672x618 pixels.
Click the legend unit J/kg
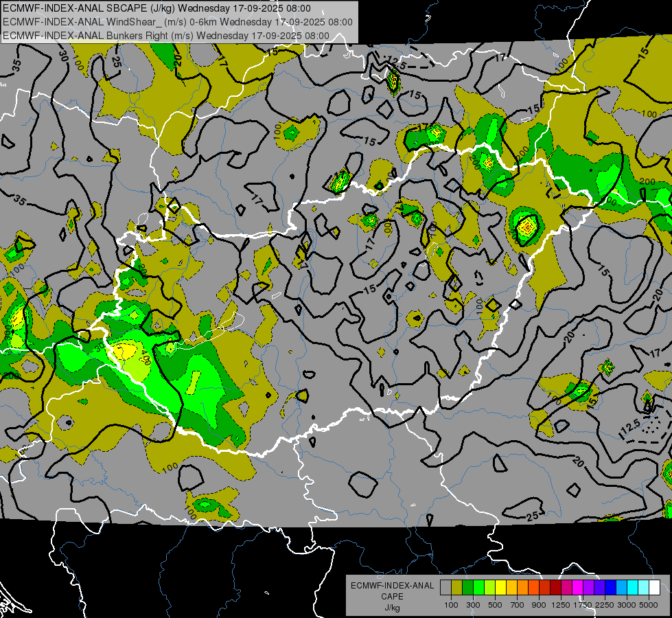pyautogui.click(x=392, y=608)
